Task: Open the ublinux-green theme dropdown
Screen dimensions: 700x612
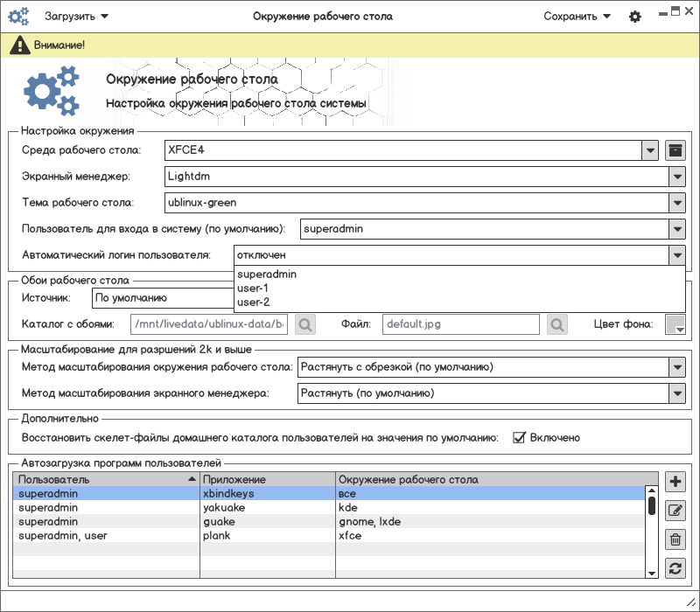Action: (x=676, y=203)
